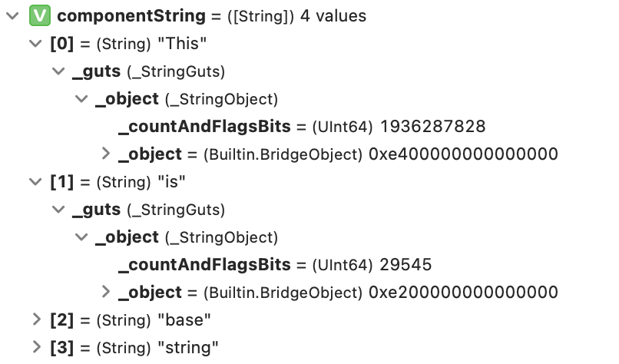Select the first _guts (_StringGuts) row
619x364 pixels.
pos(149,72)
